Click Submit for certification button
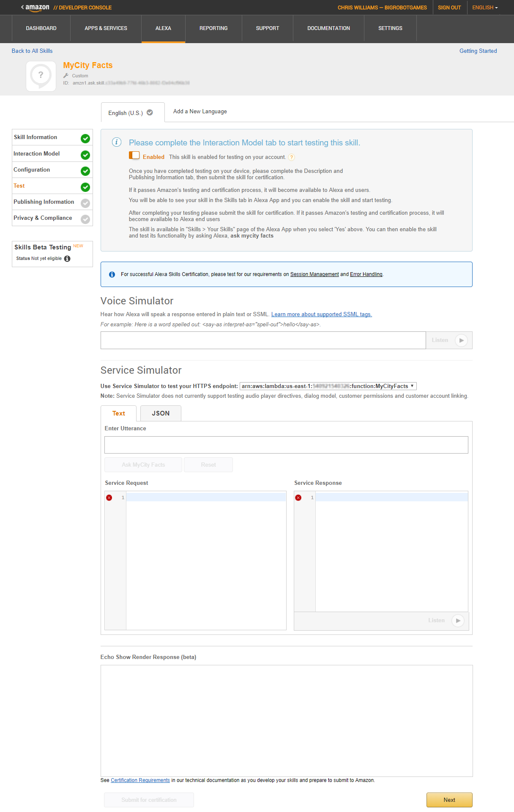 (149, 800)
